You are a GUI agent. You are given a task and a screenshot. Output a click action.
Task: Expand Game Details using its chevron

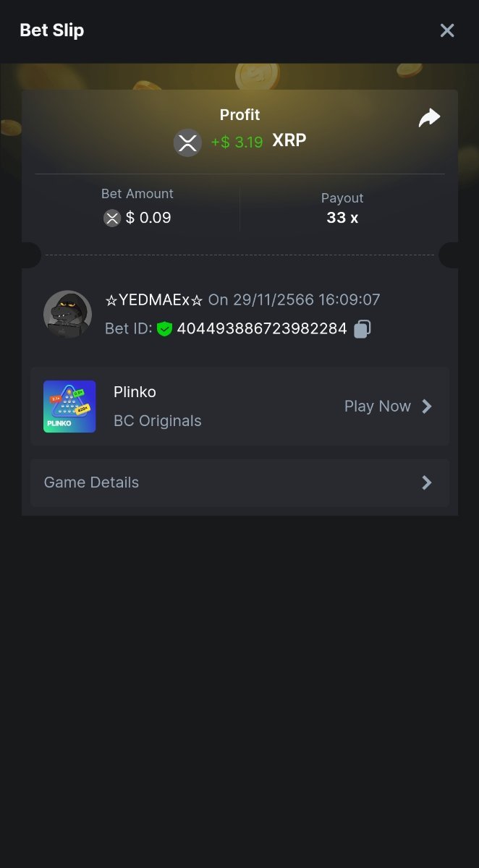(427, 482)
